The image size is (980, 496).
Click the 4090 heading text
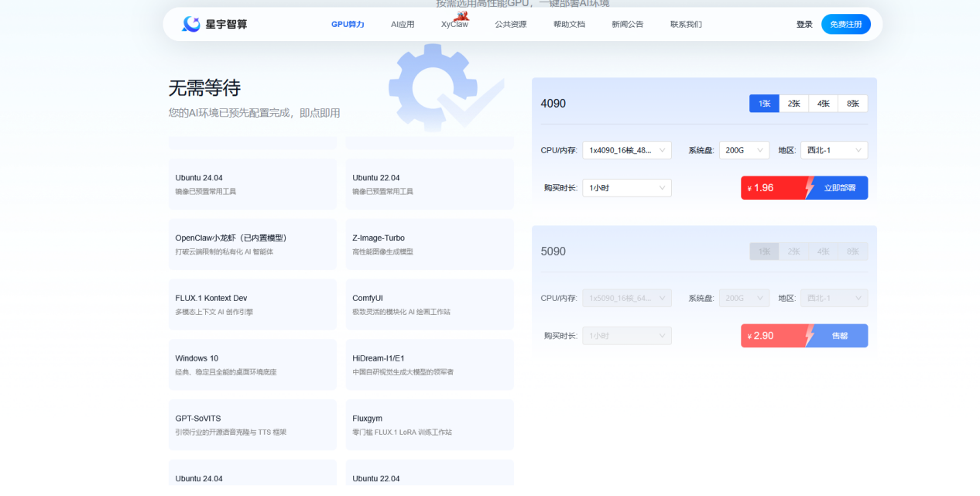point(553,104)
